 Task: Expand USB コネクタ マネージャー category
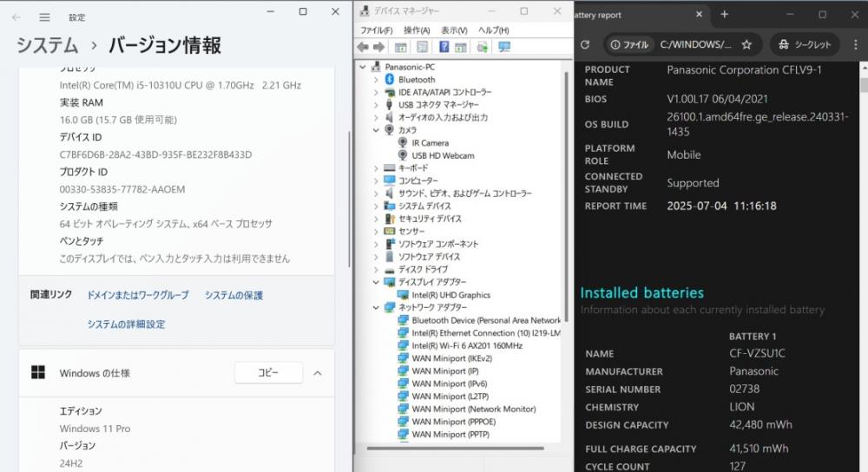376,105
